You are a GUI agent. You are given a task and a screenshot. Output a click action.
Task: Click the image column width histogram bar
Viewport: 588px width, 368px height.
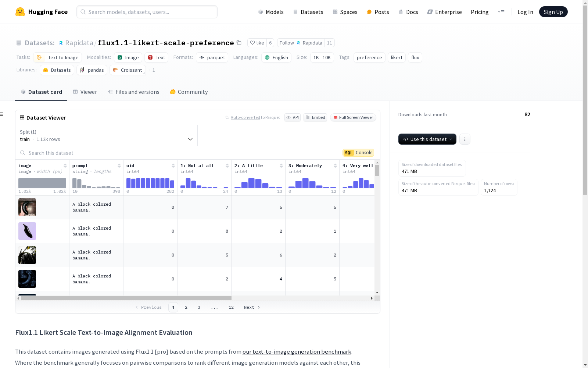(42, 183)
